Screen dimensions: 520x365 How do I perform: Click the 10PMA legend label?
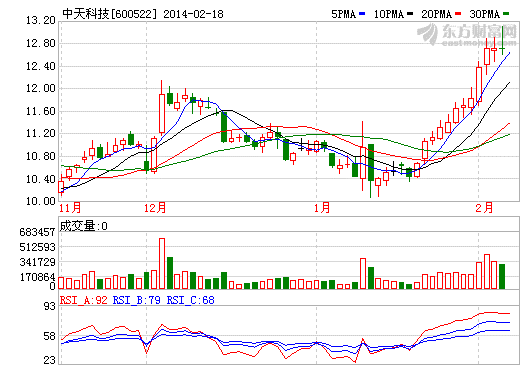pos(389,14)
